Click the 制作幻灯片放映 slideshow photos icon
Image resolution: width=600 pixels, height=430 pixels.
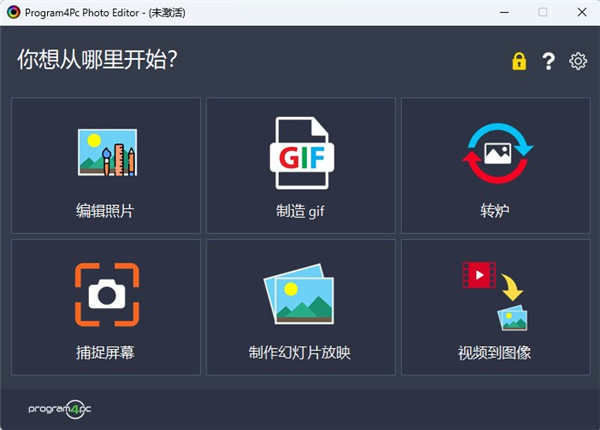tap(299, 294)
